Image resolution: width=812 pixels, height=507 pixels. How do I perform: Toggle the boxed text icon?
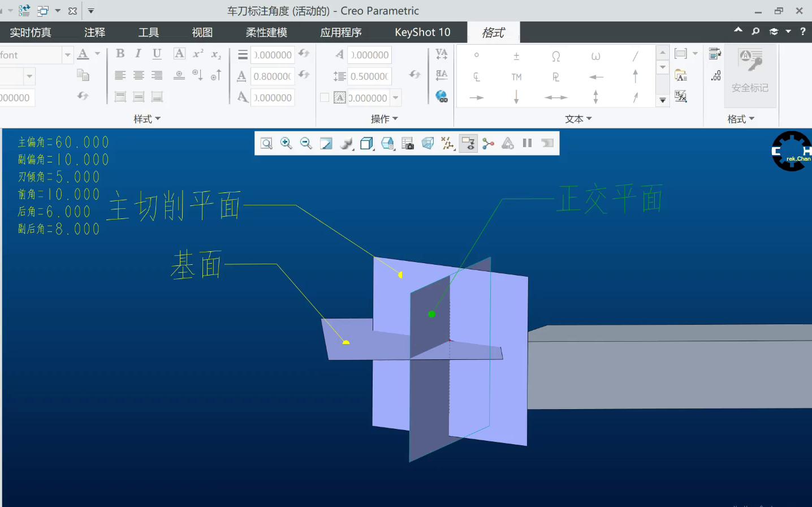pyautogui.click(x=179, y=54)
